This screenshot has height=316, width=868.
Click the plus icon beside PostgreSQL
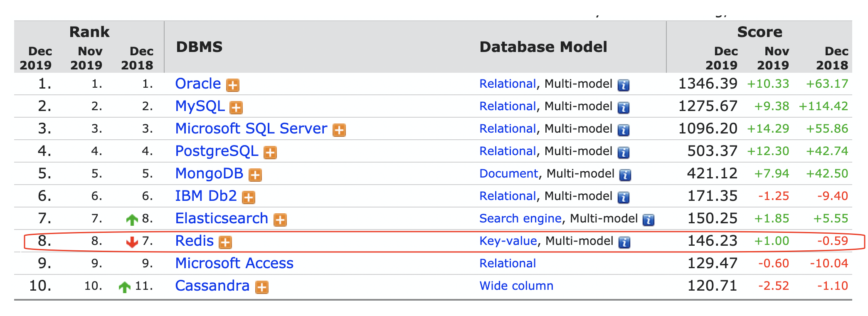tap(270, 153)
